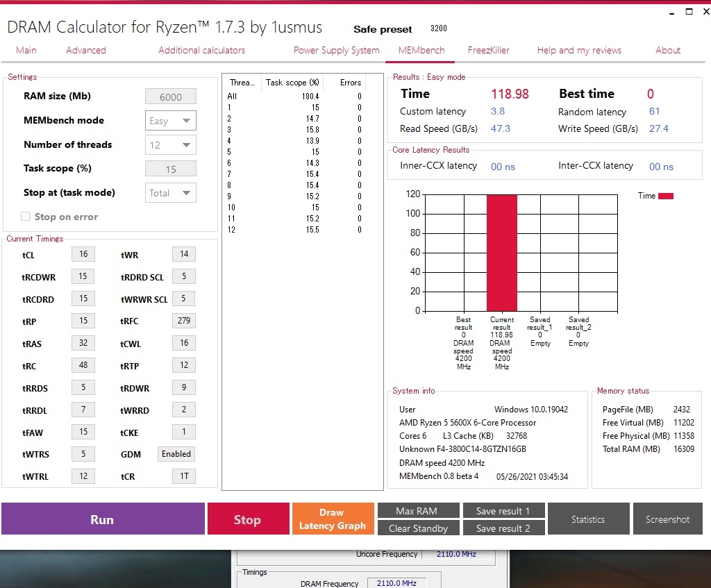711x588 pixels.
Task: Click the tRRDL value 7
Action: click(x=83, y=410)
